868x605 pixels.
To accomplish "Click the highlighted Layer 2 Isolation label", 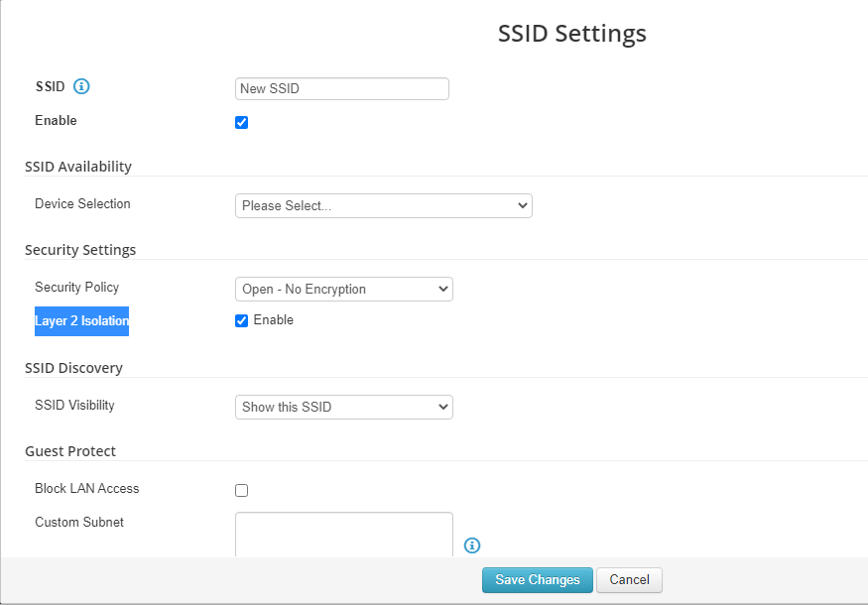I will pos(81,320).
